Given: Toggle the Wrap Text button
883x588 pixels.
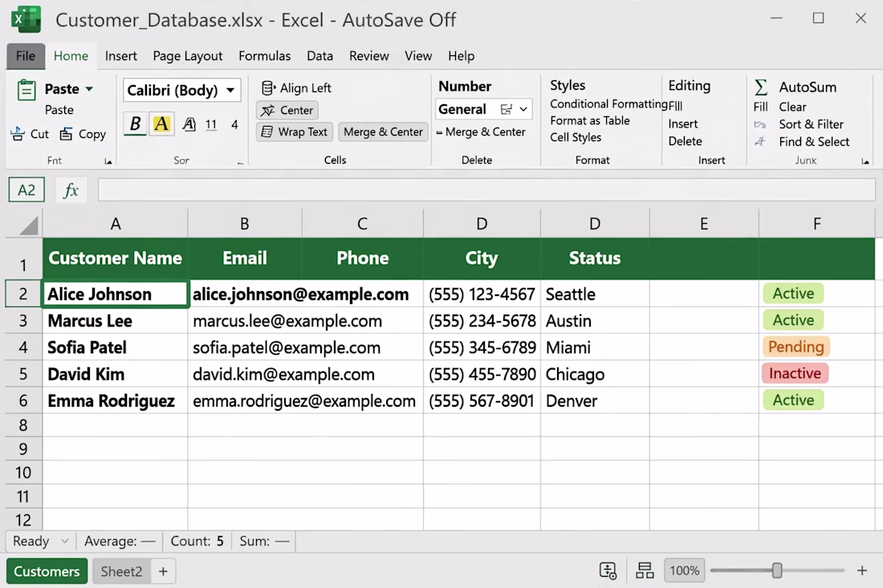Looking at the screenshot, I should (x=295, y=132).
